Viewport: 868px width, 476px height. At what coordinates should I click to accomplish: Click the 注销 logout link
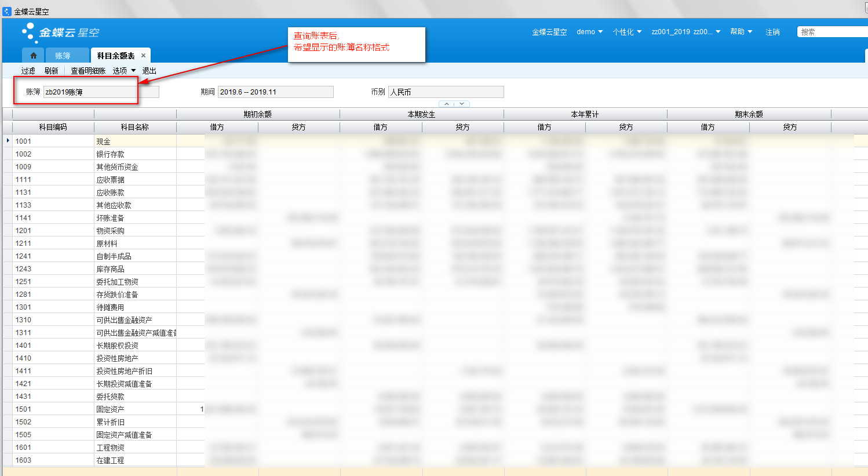[x=772, y=32]
